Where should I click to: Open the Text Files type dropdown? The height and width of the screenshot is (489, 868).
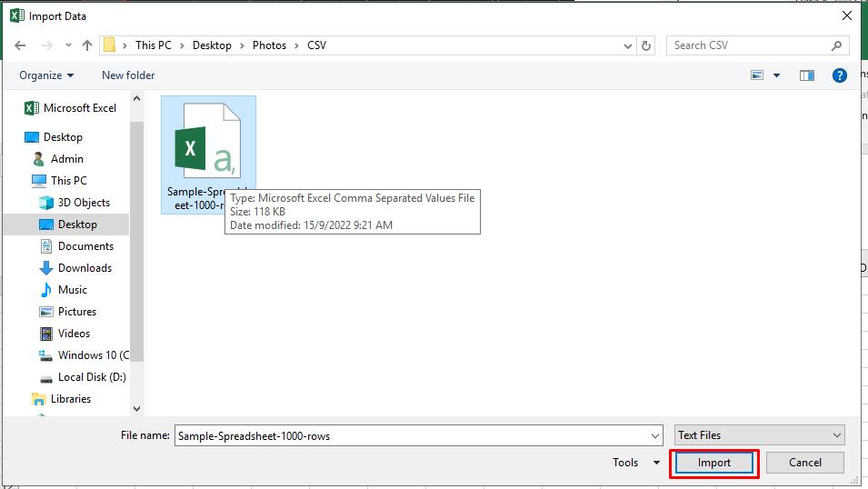[x=760, y=435]
